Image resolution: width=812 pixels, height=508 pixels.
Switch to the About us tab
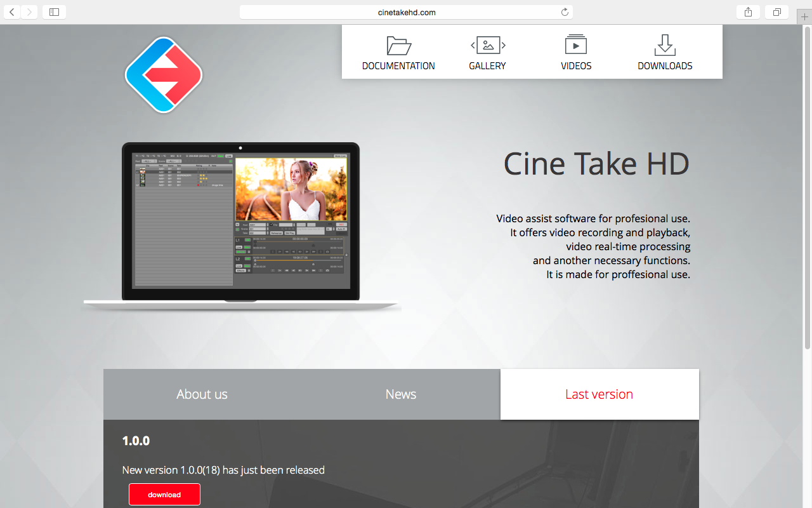[x=202, y=394]
